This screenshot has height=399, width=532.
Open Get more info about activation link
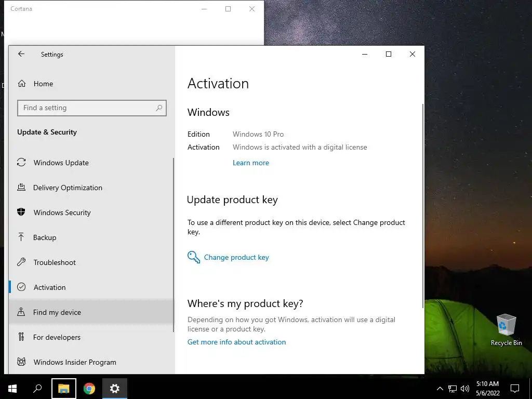coord(236,342)
